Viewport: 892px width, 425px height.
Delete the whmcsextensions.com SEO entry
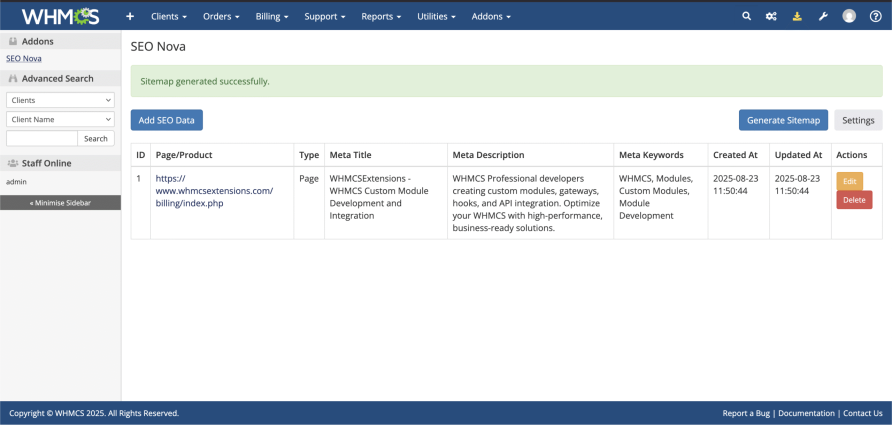854,200
